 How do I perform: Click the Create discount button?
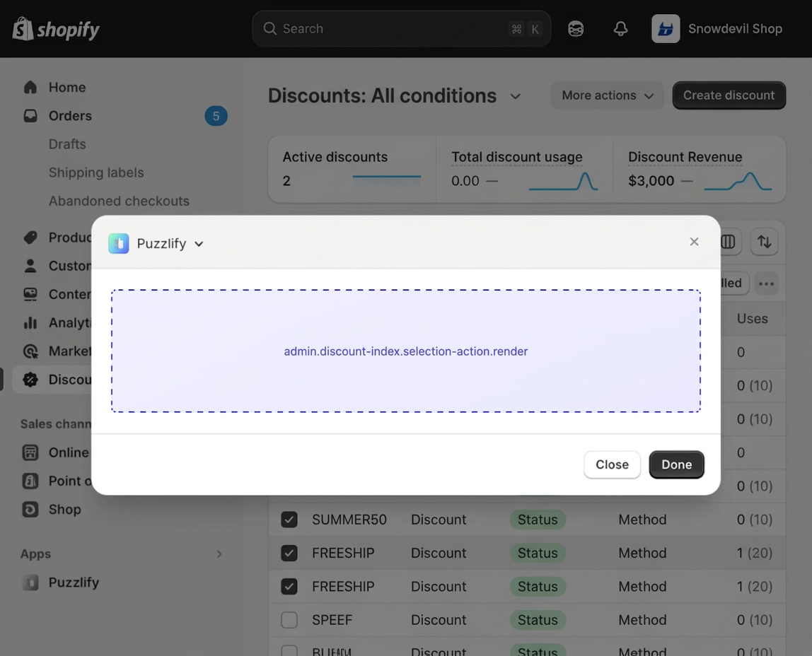click(729, 95)
